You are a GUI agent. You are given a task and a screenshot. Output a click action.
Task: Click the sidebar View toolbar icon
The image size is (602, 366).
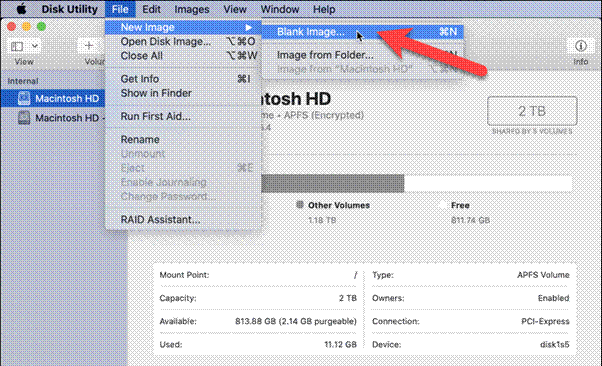[x=17, y=46]
